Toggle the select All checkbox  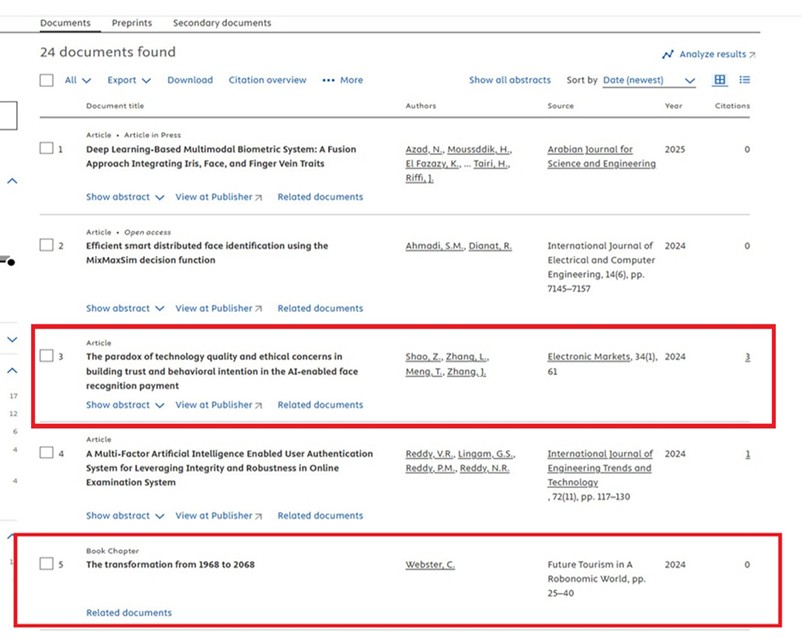click(47, 80)
